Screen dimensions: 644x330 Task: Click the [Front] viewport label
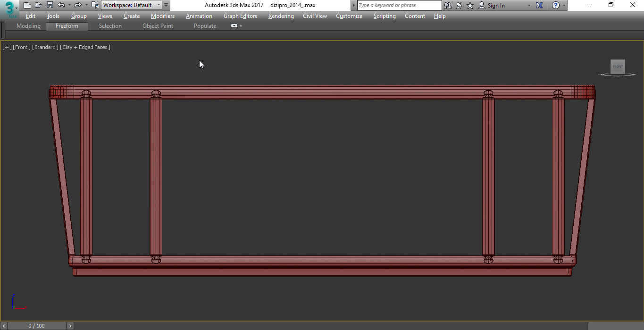[x=22, y=47]
